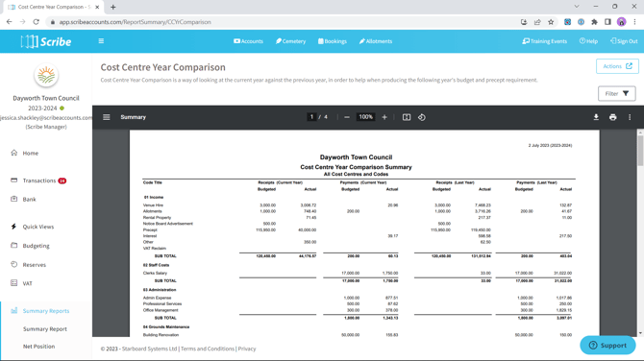Screen dimensions: 644x361
Task: Download the PDF report
Action: tap(596, 117)
